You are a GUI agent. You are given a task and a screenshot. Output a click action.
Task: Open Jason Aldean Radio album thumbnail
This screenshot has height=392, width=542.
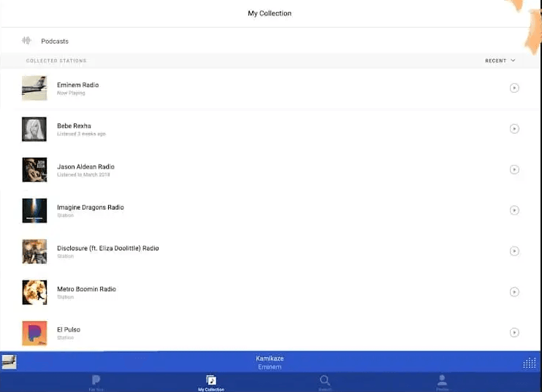[34, 170]
